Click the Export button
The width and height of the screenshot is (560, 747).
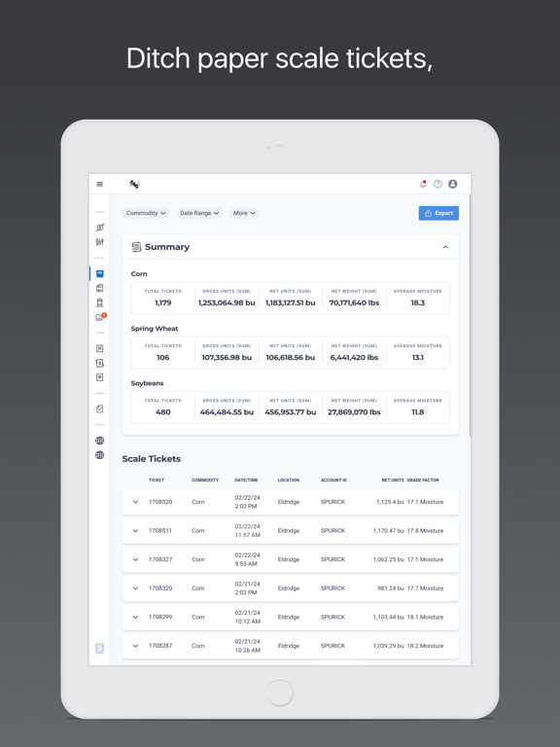tap(438, 213)
